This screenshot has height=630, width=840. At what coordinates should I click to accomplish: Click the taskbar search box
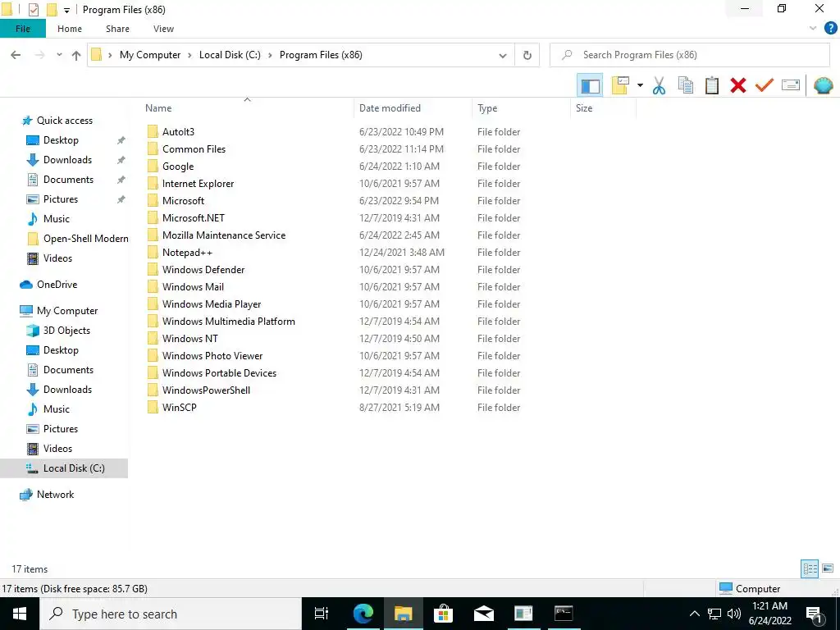pyautogui.click(x=171, y=614)
